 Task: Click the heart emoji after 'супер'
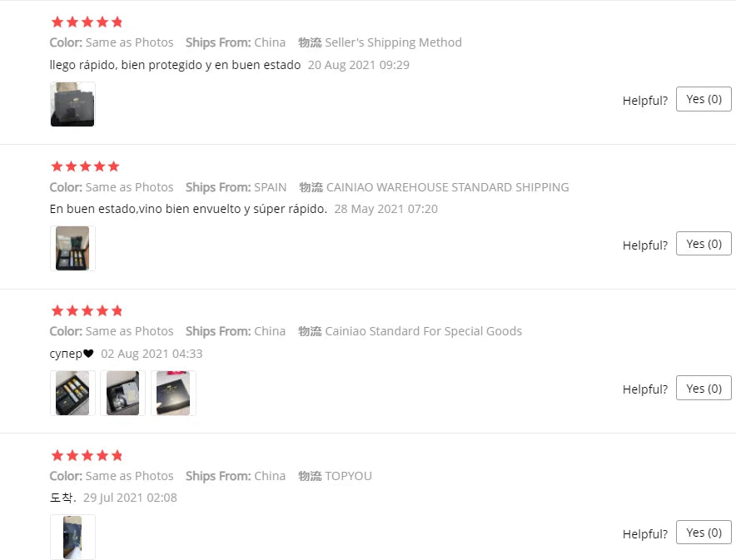pyautogui.click(x=88, y=354)
